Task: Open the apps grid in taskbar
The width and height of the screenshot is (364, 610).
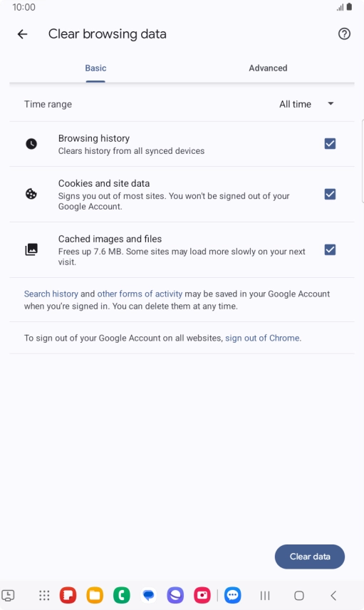Action: coord(44,595)
